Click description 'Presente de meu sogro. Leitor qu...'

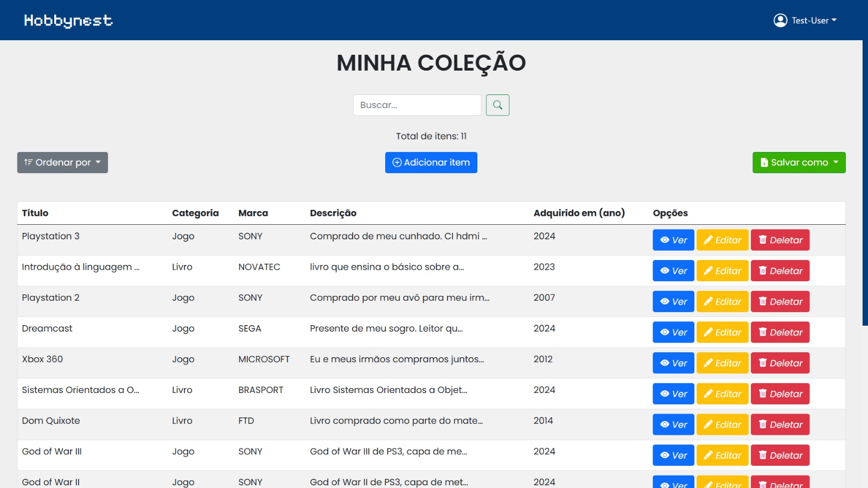coord(386,328)
